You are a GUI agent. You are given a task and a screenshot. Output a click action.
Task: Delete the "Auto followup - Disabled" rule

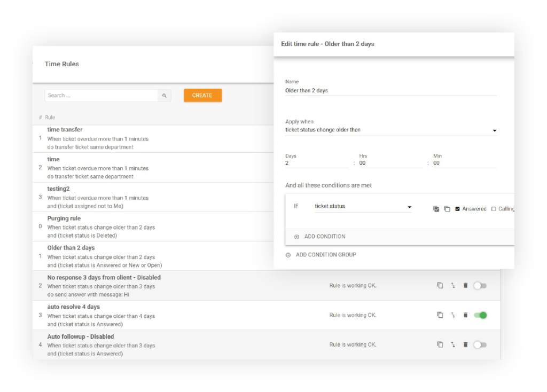tap(465, 344)
